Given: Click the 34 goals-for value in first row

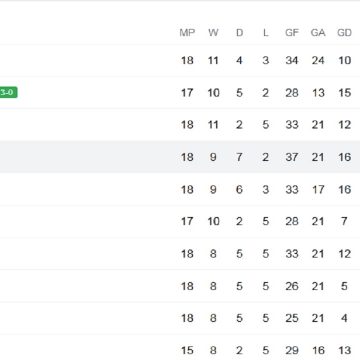Looking at the screenshot, I should click(292, 60).
